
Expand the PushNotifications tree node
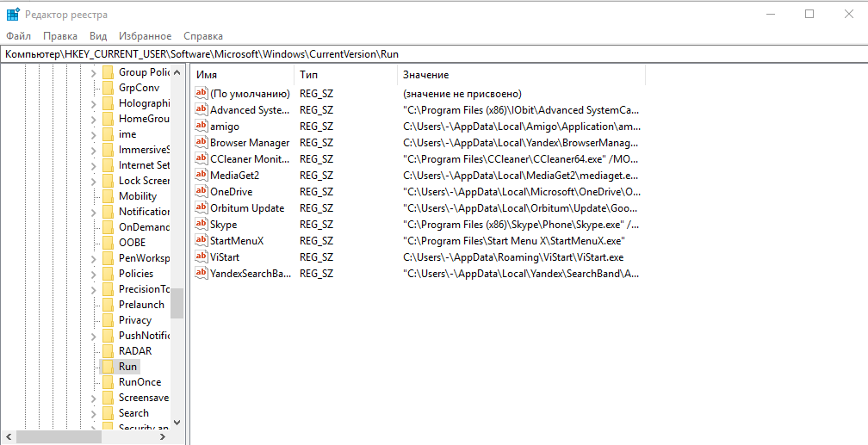tap(93, 336)
